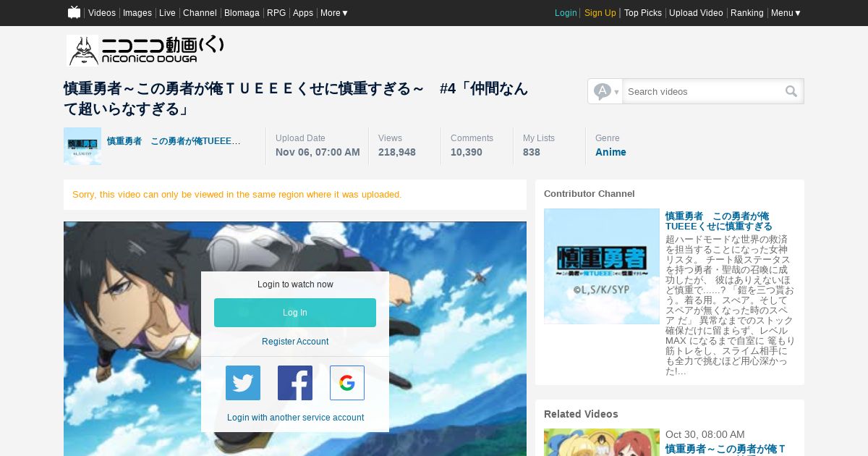Open the Channel menu item
Image resolution: width=868 pixels, height=456 pixels.
tap(200, 13)
